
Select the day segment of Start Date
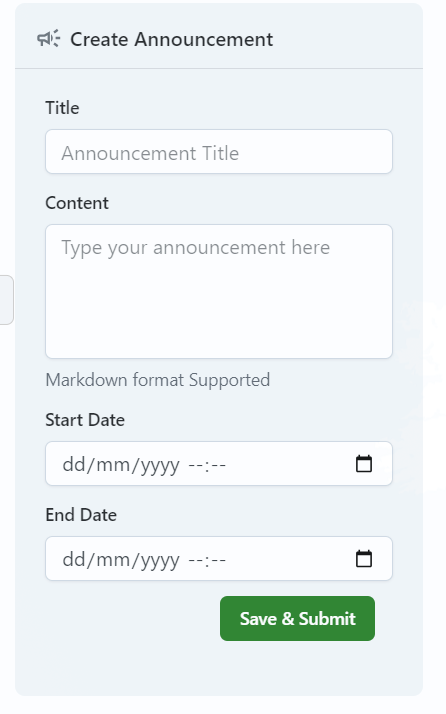pyautogui.click(x=73, y=464)
